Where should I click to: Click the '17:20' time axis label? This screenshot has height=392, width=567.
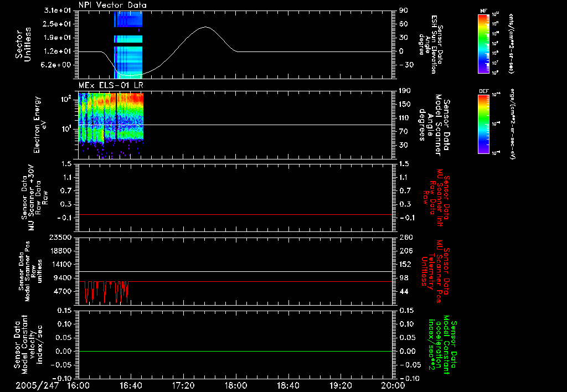point(183,386)
